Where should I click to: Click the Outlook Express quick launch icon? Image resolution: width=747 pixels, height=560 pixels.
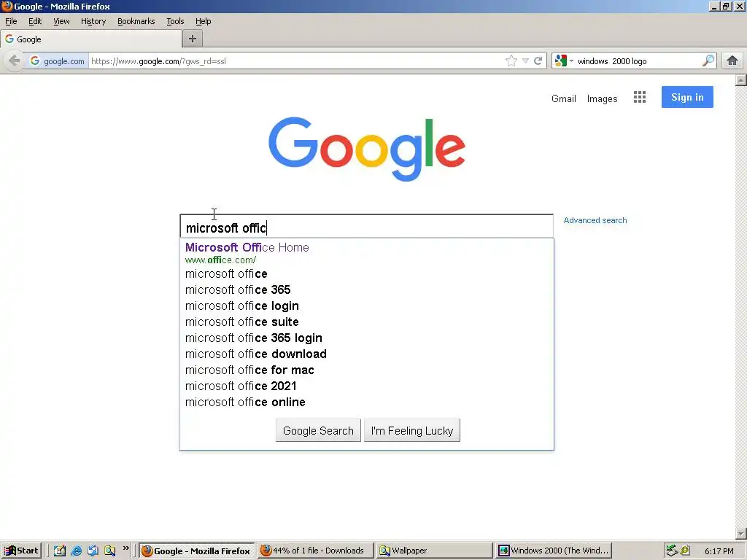click(93, 551)
